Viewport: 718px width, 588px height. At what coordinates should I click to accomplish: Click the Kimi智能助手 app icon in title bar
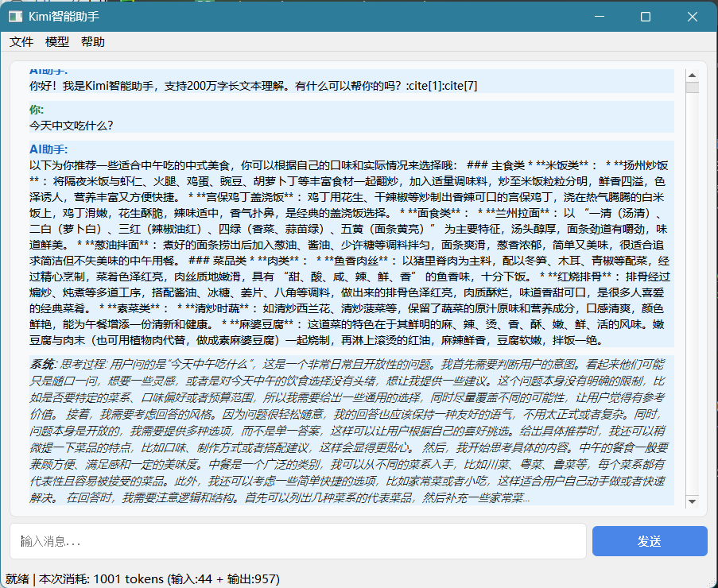click(x=16, y=17)
